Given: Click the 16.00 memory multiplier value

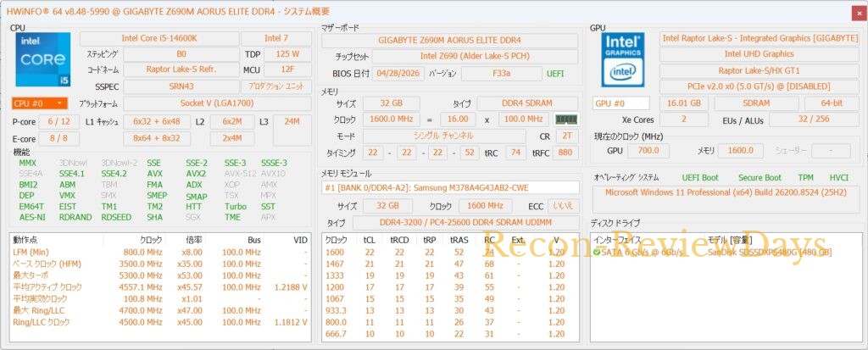Looking at the screenshot, I should point(458,119).
